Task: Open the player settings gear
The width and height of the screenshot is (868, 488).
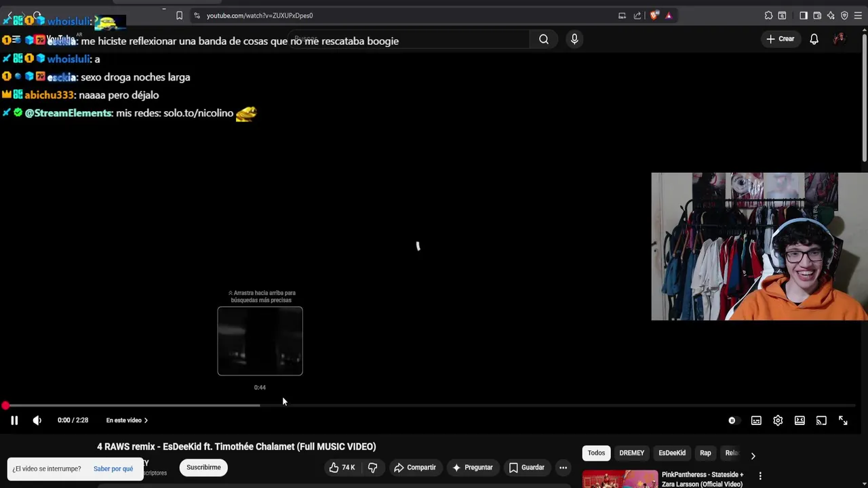Action: pyautogui.click(x=778, y=420)
